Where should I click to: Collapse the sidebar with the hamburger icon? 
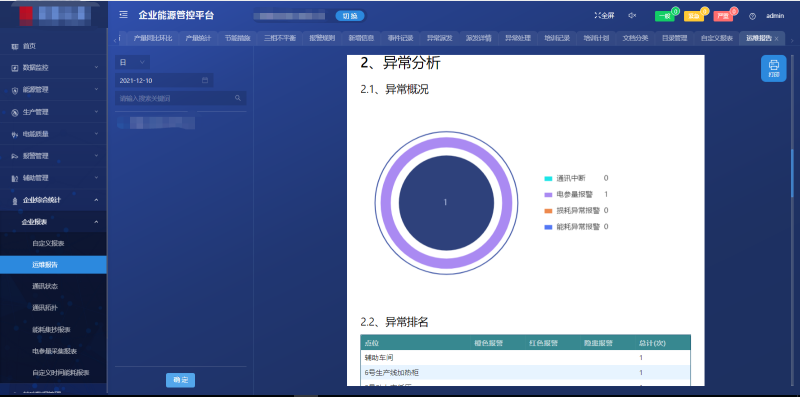pos(123,15)
